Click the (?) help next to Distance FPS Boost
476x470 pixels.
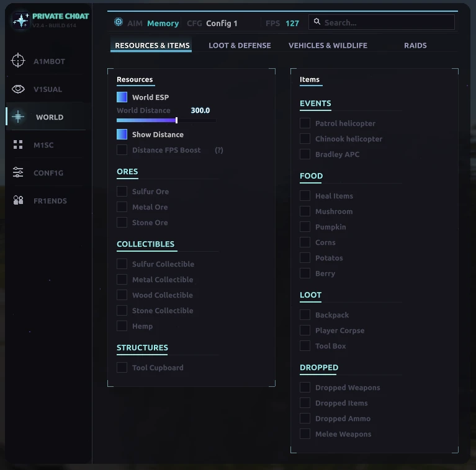pos(219,150)
